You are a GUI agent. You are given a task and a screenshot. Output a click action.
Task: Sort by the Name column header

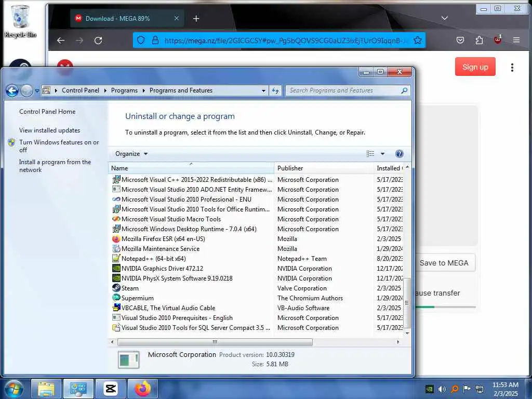point(191,168)
